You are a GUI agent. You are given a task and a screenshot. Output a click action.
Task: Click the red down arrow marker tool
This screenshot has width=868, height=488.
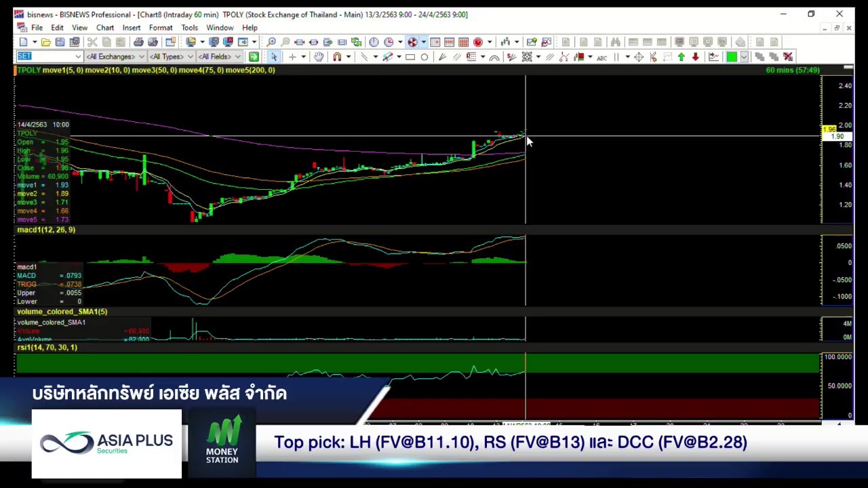pyautogui.click(x=695, y=57)
